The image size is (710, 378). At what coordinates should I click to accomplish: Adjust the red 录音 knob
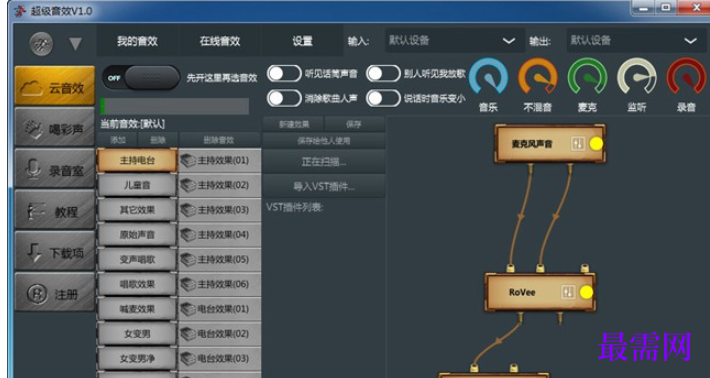click(686, 77)
